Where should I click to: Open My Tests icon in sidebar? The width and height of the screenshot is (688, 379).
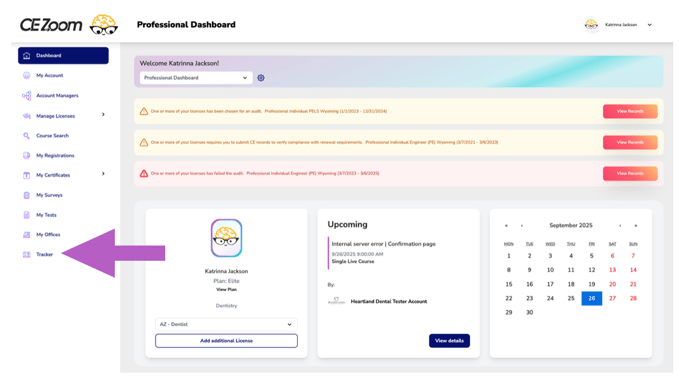pyautogui.click(x=27, y=215)
